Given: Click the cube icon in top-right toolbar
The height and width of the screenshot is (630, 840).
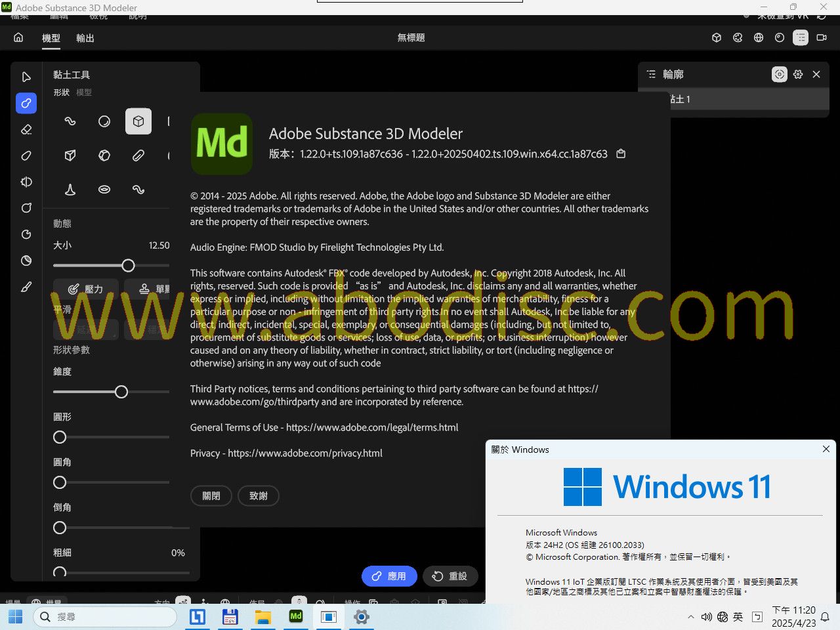Looking at the screenshot, I should pyautogui.click(x=717, y=37).
